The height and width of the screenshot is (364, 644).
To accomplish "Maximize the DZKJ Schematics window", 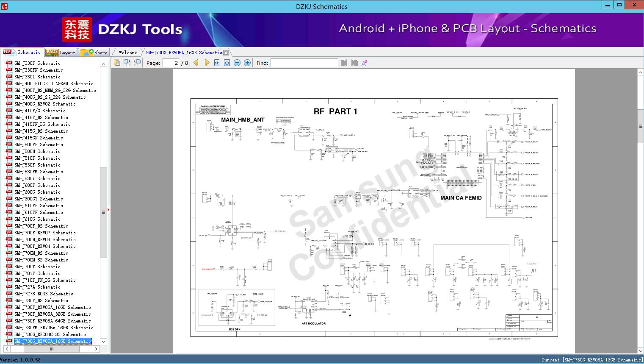I will click(x=619, y=5).
